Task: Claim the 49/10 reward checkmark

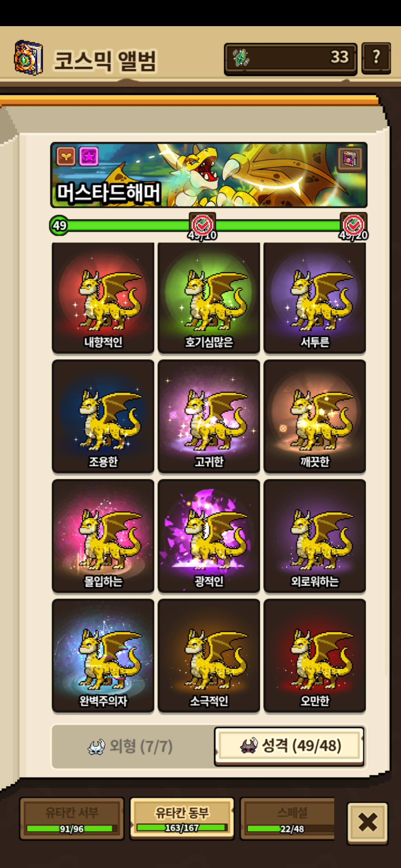Action: click(202, 225)
